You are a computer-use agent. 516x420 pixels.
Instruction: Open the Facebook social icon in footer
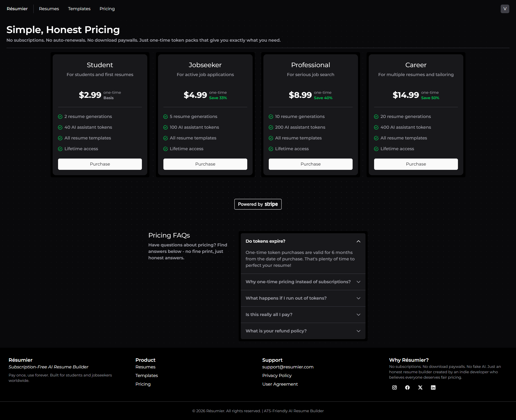point(407,387)
